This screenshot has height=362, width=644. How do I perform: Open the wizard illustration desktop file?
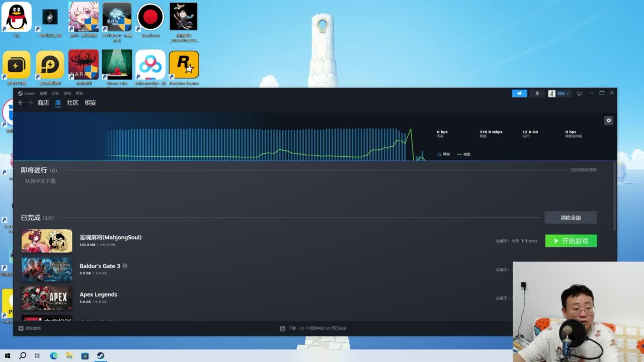[x=184, y=21]
